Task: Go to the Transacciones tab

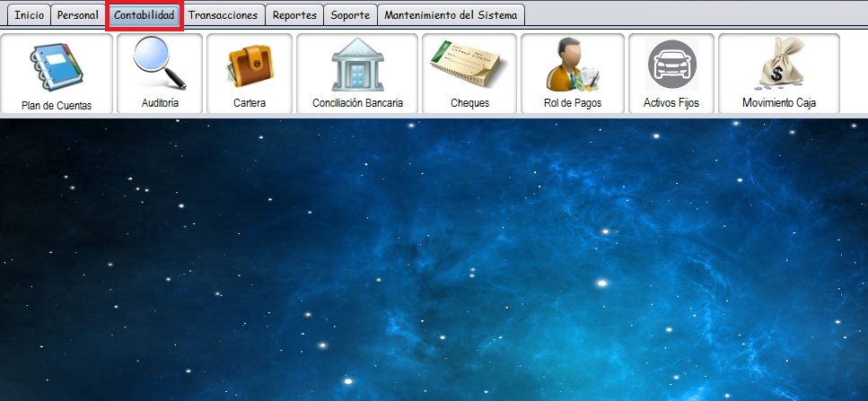Action: coord(223,15)
